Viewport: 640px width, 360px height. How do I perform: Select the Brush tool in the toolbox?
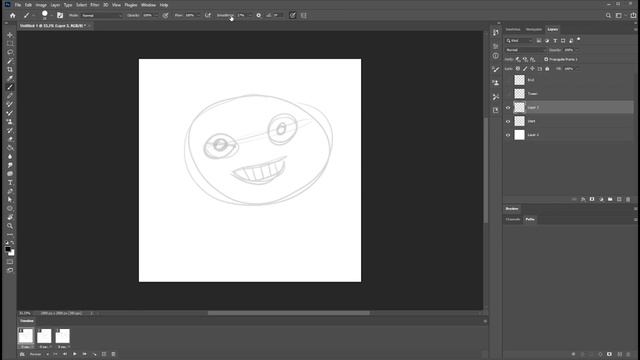(x=10, y=87)
